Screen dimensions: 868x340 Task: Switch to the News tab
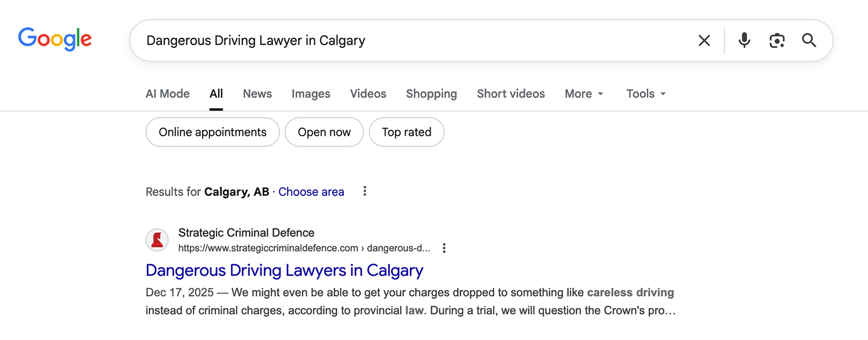[x=257, y=93]
